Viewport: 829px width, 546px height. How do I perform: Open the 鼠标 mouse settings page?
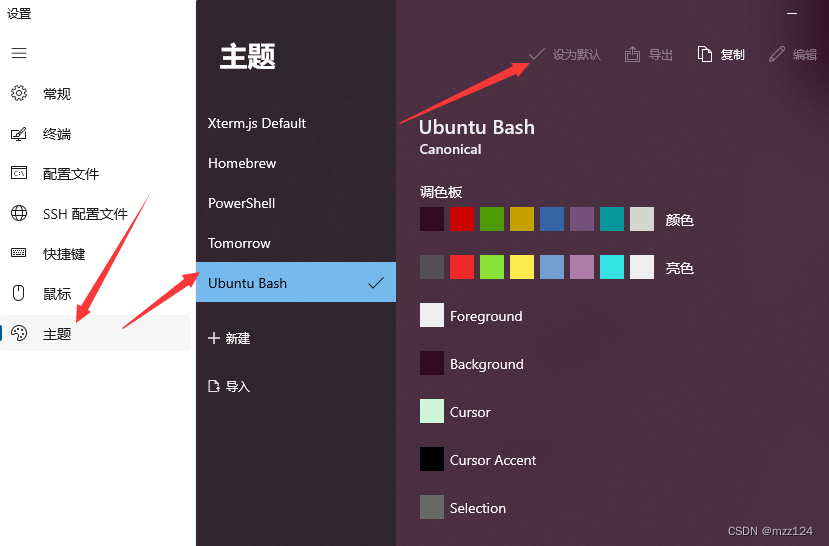coord(56,294)
